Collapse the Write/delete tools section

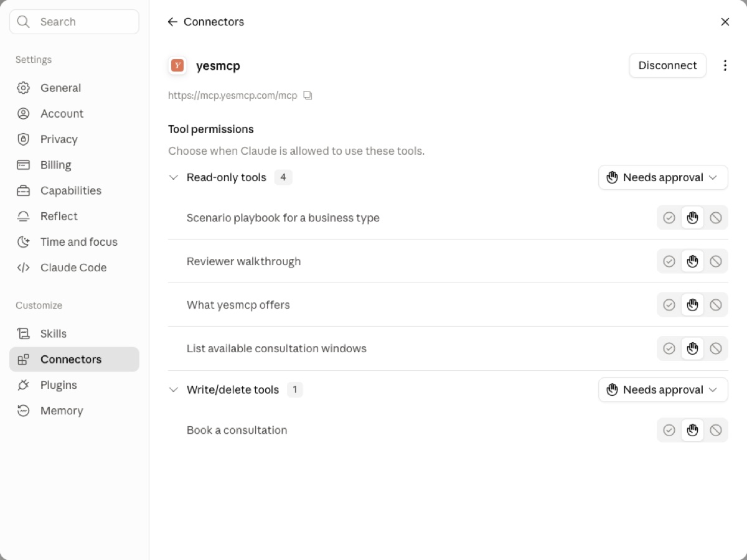[174, 390]
